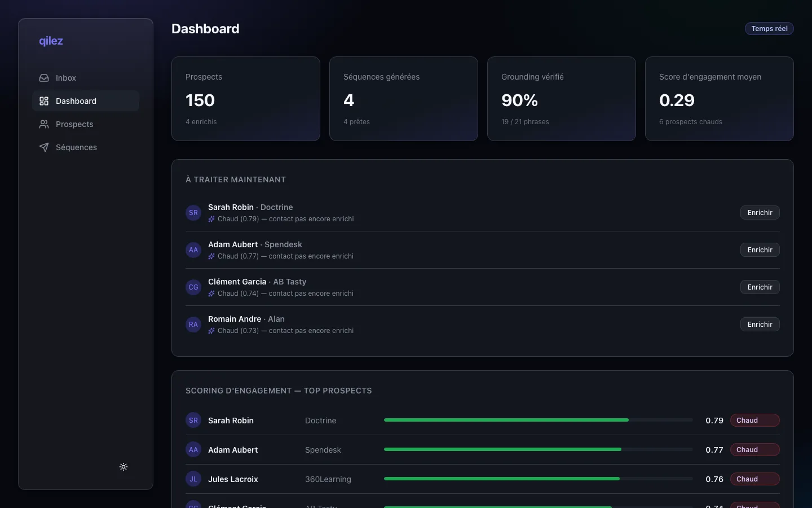
Task: Click Enrichir button for Sarah Robin
Action: point(760,213)
